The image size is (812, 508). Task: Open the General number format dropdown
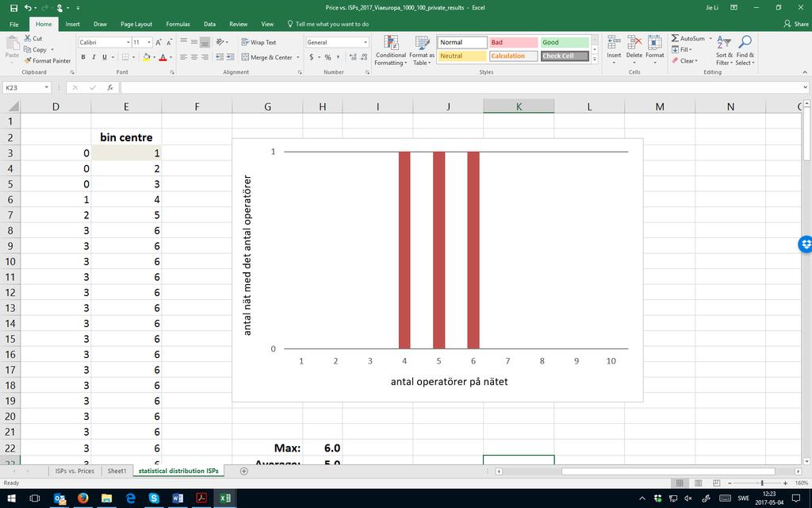click(365, 42)
